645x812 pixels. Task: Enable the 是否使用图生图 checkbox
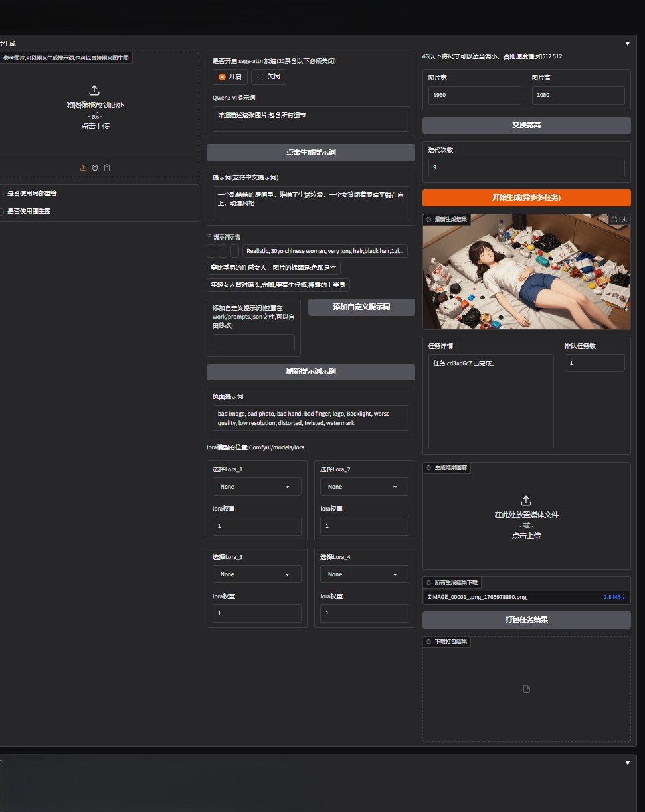point(2,211)
